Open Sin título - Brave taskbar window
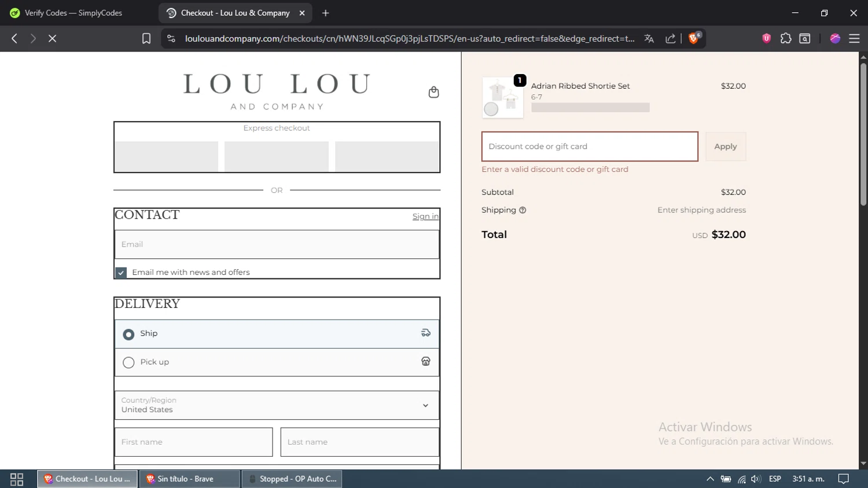 pyautogui.click(x=189, y=479)
